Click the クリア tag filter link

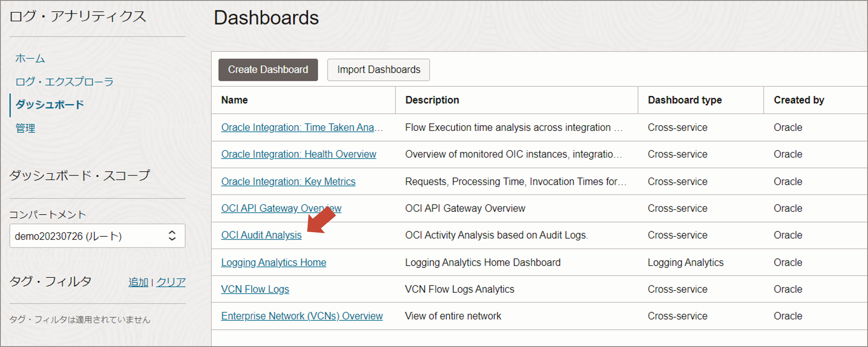pyautogui.click(x=171, y=282)
